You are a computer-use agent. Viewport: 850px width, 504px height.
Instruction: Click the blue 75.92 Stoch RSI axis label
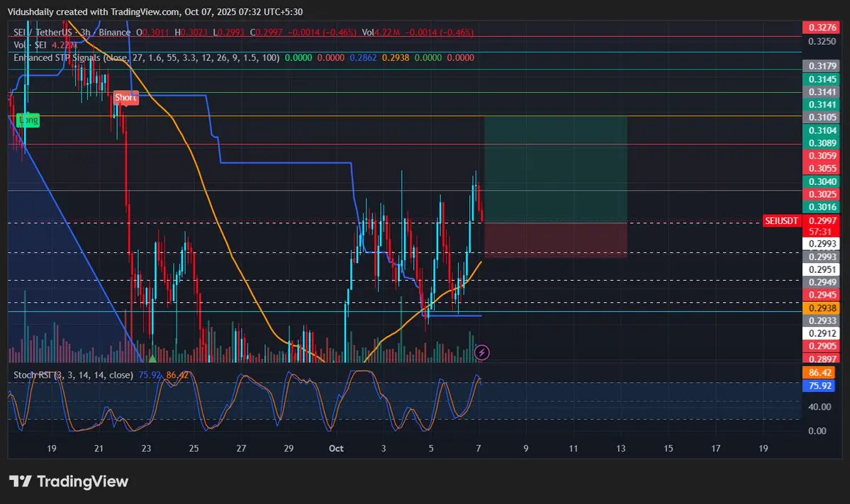820,386
